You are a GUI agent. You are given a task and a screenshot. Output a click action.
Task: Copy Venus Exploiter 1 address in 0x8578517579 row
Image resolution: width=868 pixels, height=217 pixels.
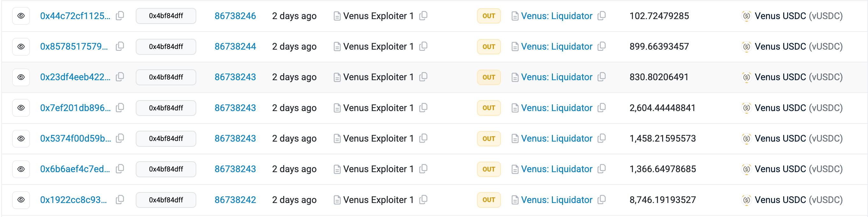423,46
